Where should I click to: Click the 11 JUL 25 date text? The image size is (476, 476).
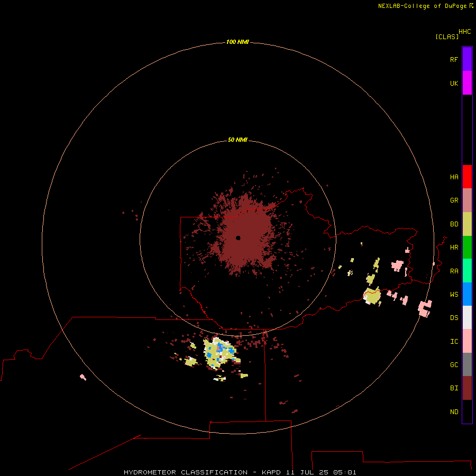(307, 472)
